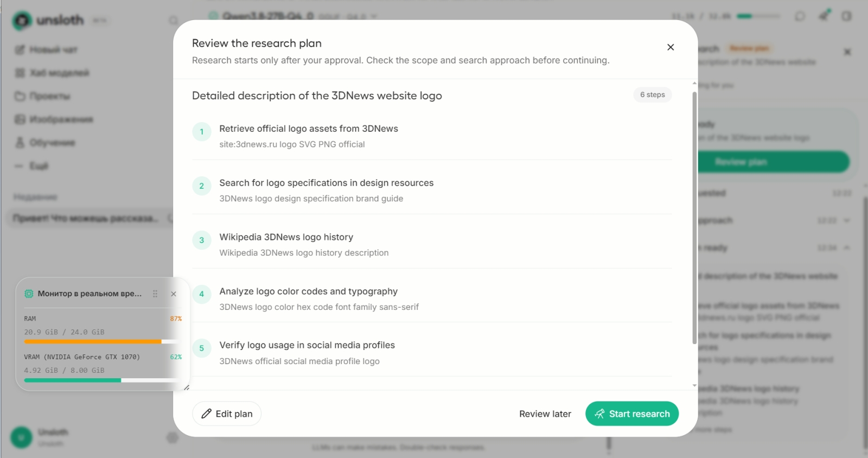
Task: Close the research plan review dialog
Action: coord(671,47)
